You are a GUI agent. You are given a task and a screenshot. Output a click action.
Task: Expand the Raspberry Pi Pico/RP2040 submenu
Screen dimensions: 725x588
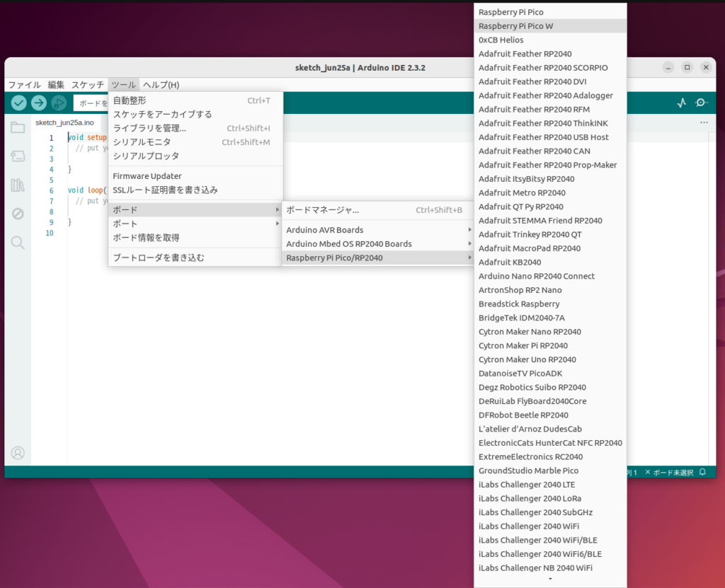pos(378,258)
